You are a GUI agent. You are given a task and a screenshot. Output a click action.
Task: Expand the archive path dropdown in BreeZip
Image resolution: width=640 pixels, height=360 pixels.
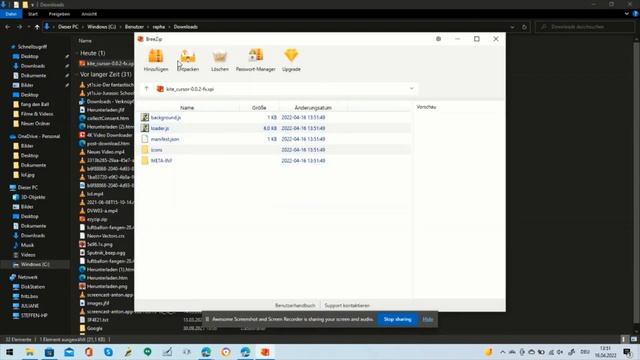pos(411,89)
